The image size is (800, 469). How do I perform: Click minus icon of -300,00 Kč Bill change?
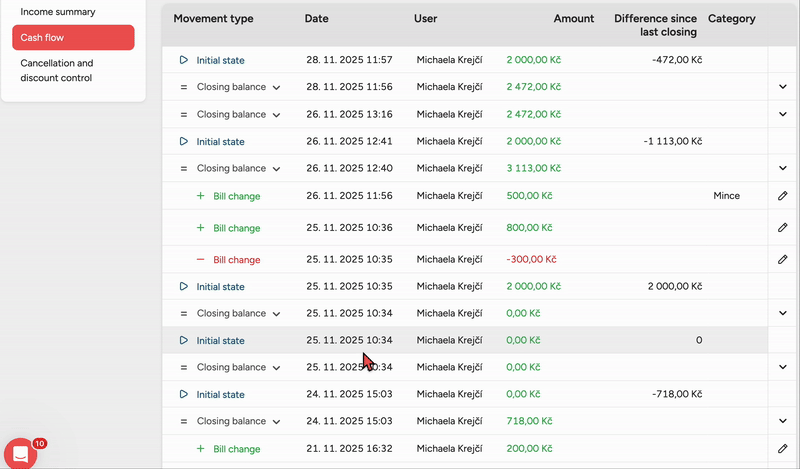[200, 260]
